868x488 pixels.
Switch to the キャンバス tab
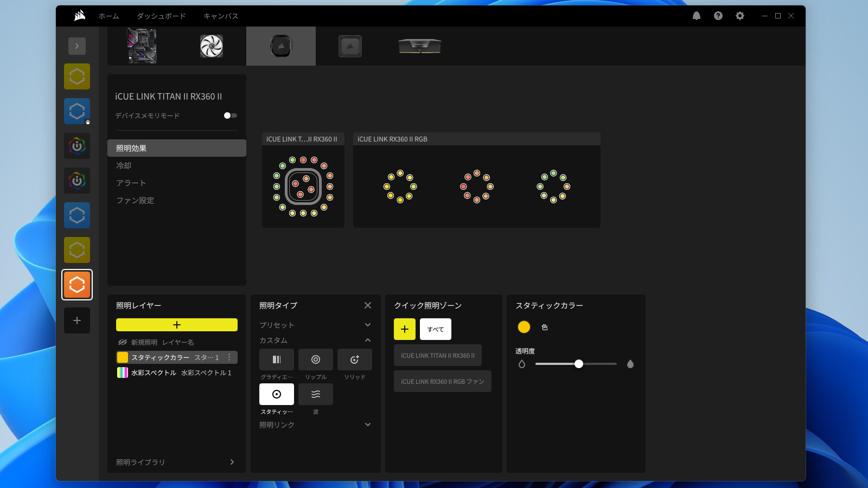221,16
